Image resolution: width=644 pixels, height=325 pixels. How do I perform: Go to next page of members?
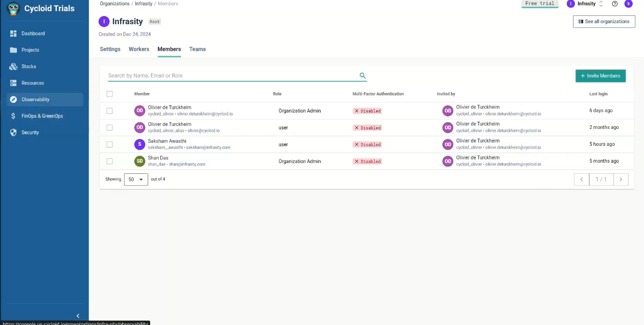pos(621,180)
